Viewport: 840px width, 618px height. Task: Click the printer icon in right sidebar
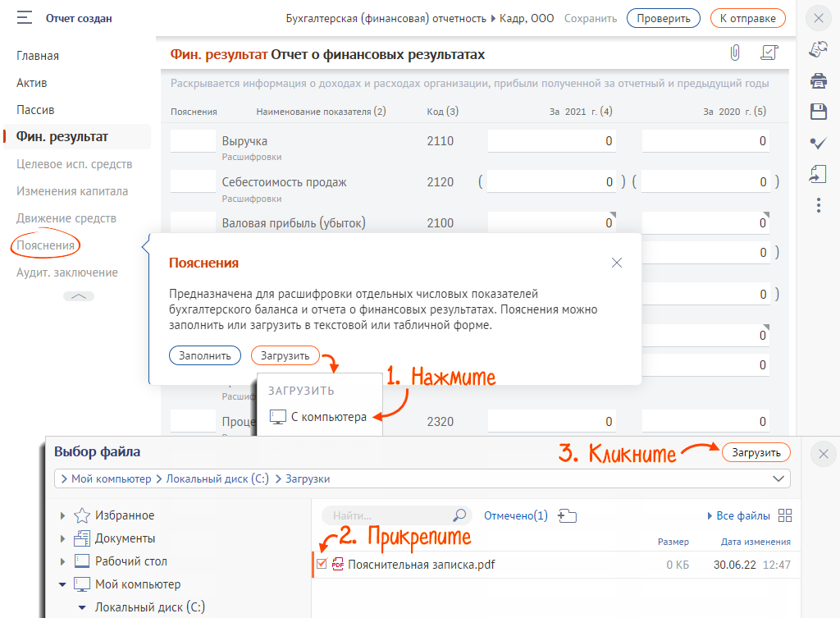818,80
